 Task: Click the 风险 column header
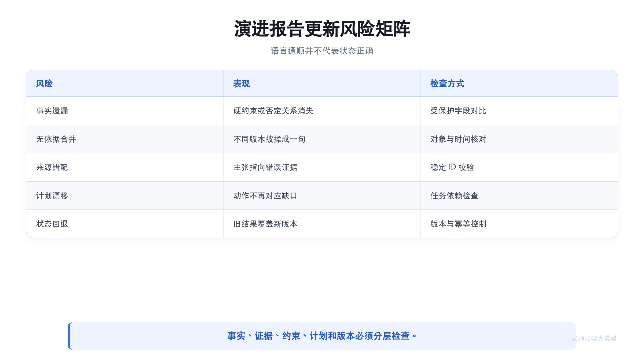[125, 83]
